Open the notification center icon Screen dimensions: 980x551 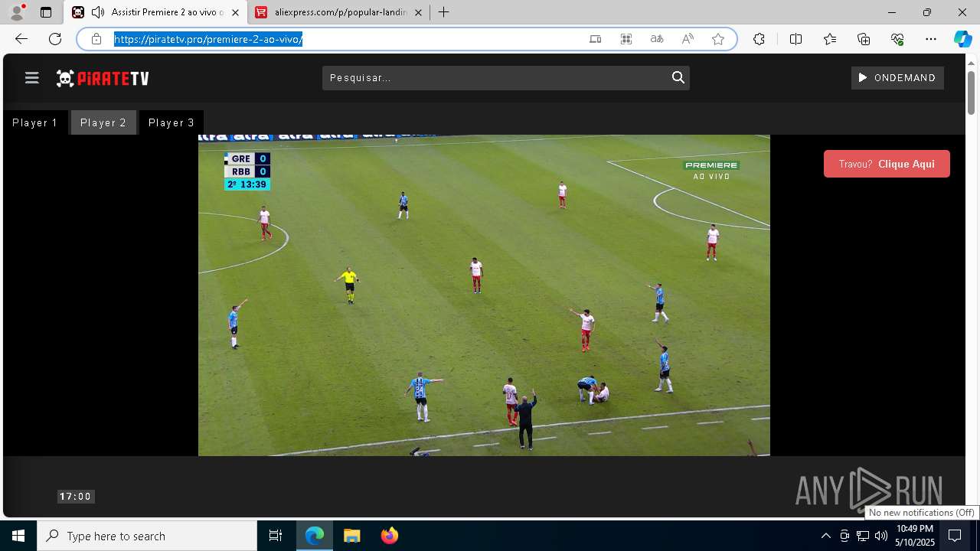click(x=955, y=536)
